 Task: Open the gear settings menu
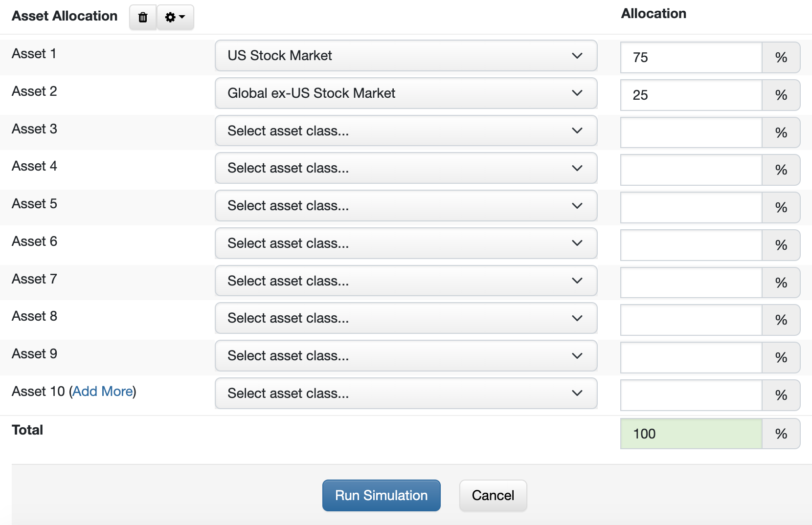(x=175, y=18)
